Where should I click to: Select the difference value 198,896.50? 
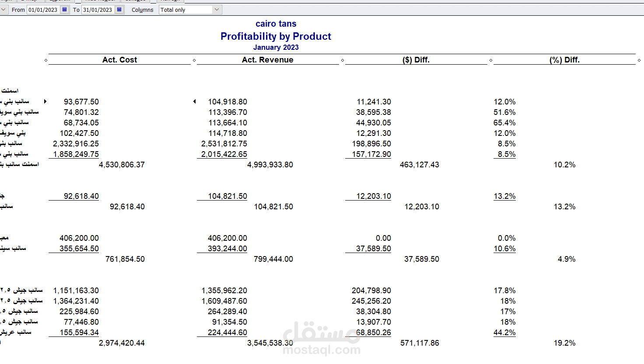[x=371, y=144]
